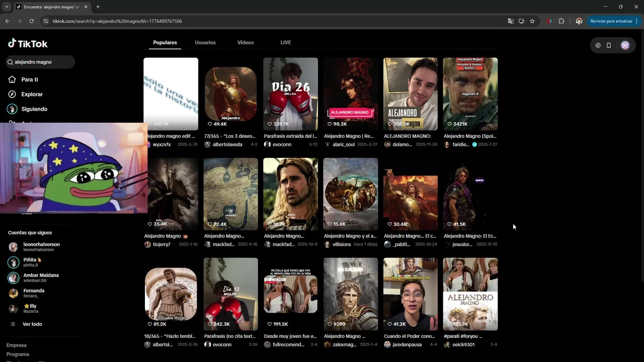Click the search magnifier icon
This screenshot has width=644, height=362.
coord(10,62)
